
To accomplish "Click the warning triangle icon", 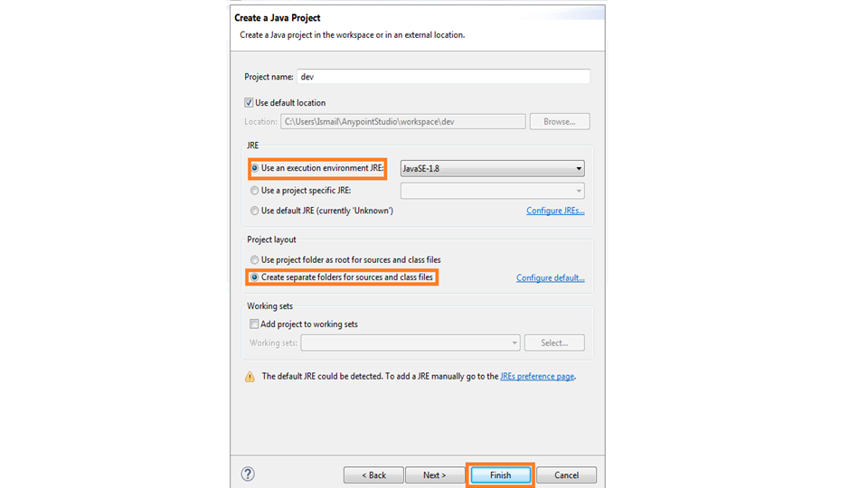I will (250, 377).
